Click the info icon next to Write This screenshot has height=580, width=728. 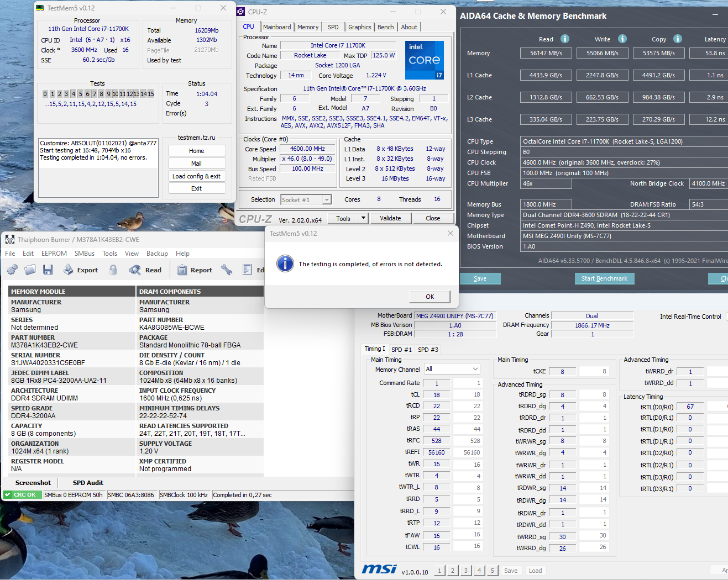[622, 39]
